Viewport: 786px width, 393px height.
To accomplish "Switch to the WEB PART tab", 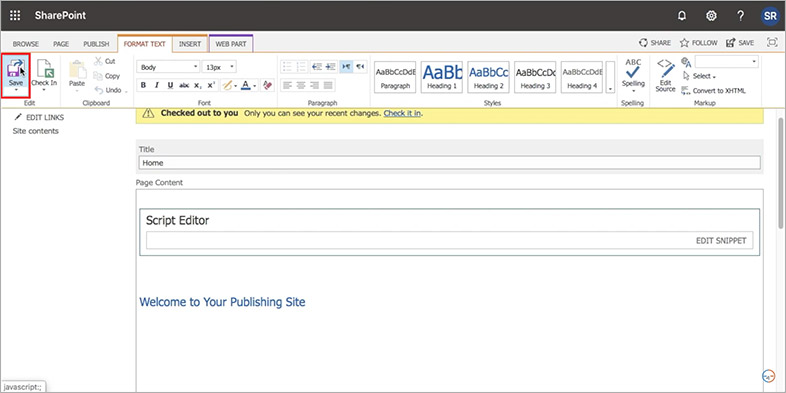I will point(231,44).
